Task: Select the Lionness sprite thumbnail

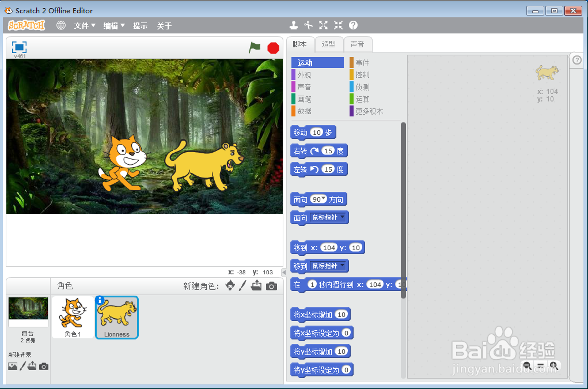Action: pyautogui.click(x=117, y=318)
